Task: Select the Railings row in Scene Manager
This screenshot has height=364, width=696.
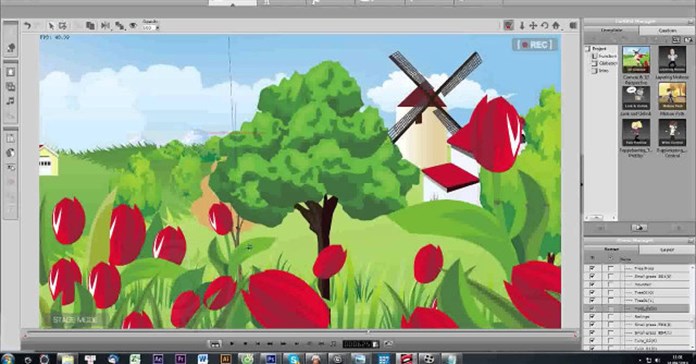Action: coord(637,317)
